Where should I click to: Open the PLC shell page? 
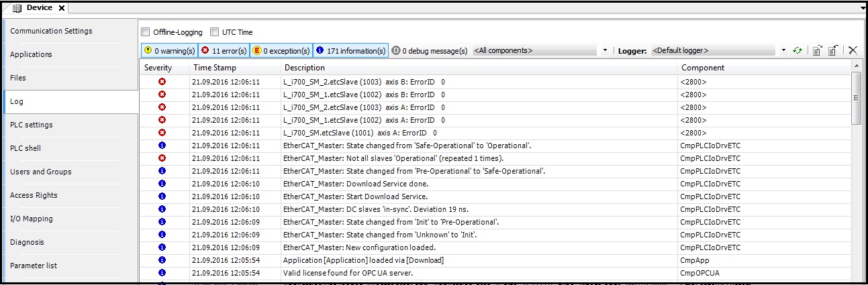click(70, 148)
